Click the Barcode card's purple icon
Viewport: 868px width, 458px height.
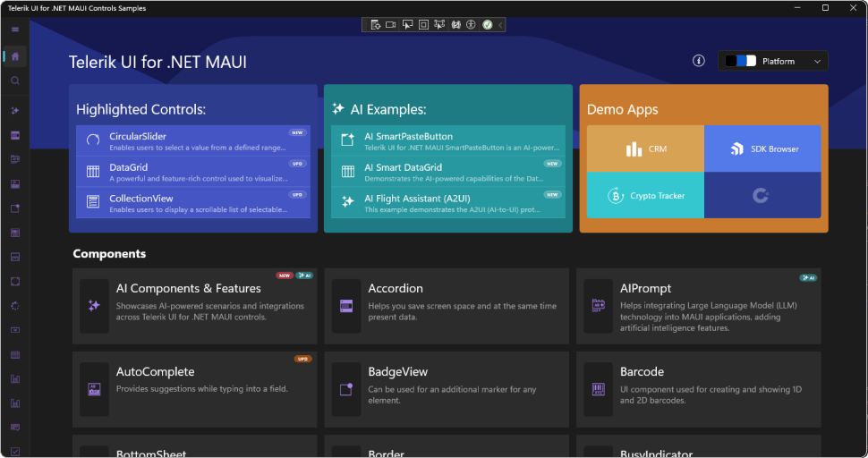coord(599,389)
